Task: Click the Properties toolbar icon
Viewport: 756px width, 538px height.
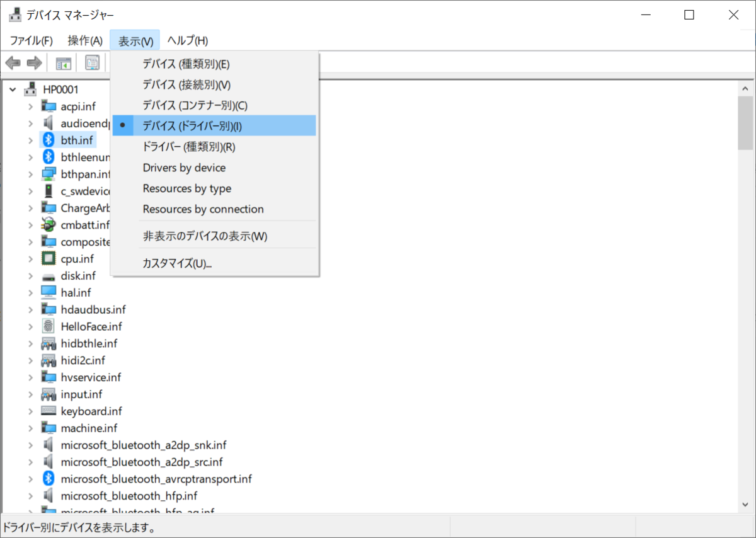Action: tap(93, 63)
